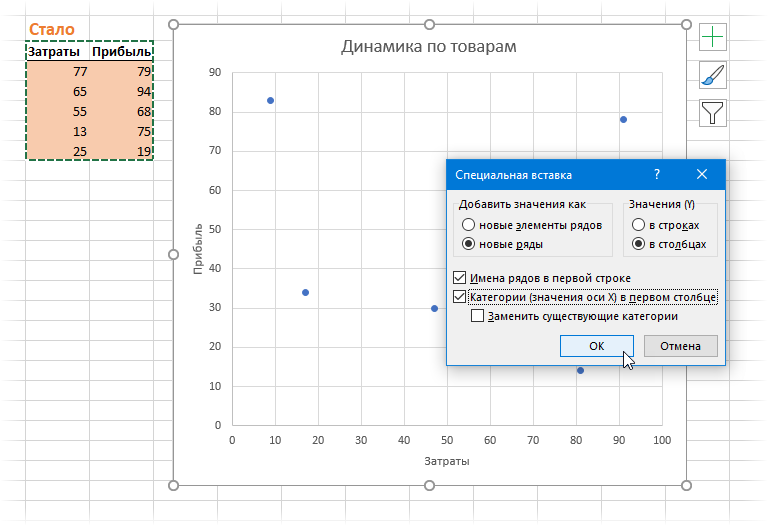Toggle 'Имена рядов в первой строке' checkbox
This screenshot has width=768, height=526.
[459, 278]
